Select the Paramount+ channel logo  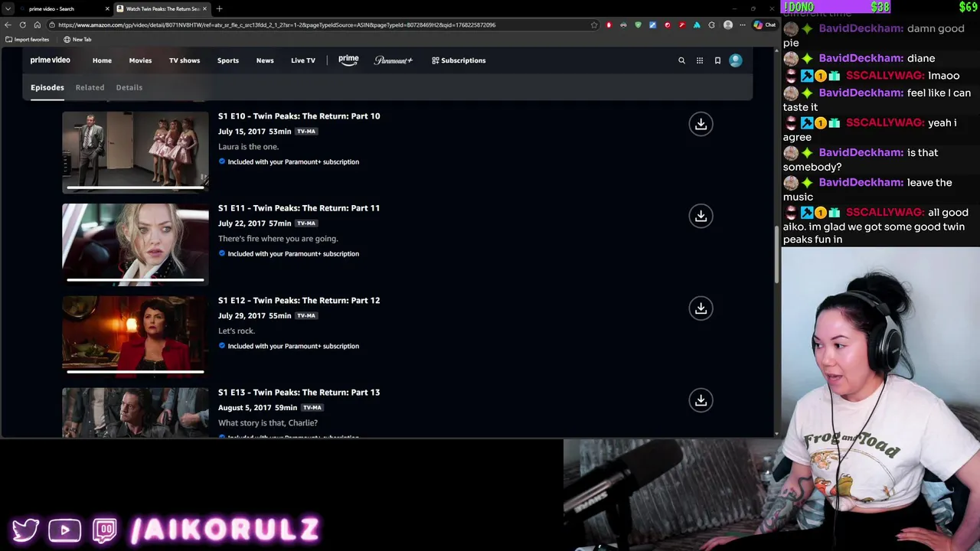pyautogui.click(x=394, y=60)
